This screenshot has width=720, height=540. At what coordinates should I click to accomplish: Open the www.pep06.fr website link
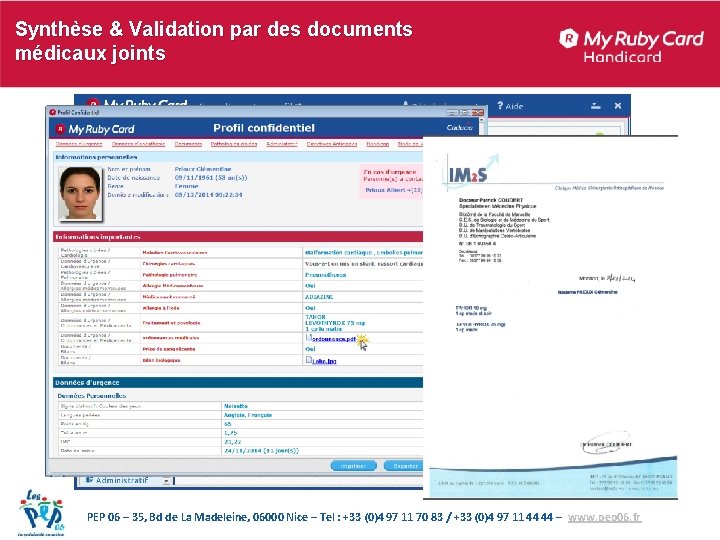click(604, 517)
